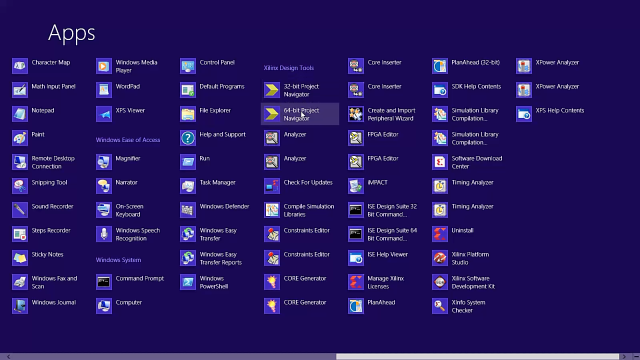The height and width of the screenshot is (360, 640).
Task: Click the zoom-out button beside the scrollbar
Action: (x=636, y=357)
